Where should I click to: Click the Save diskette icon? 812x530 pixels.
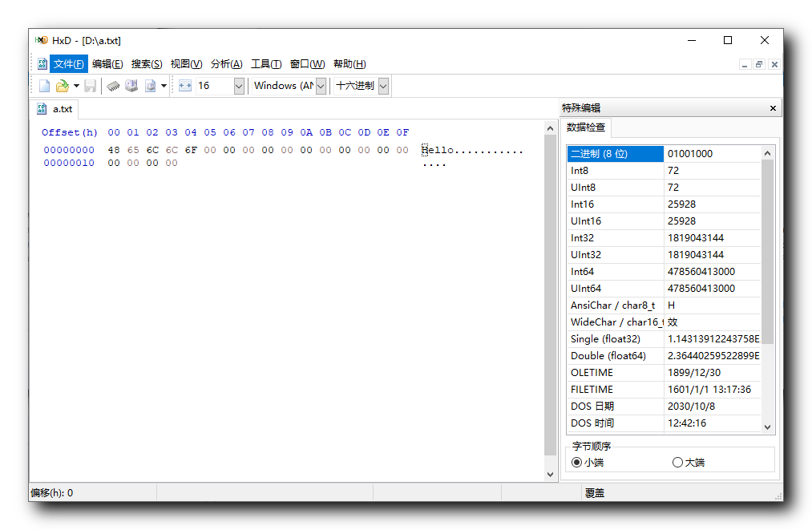click(x=90, y=86)
